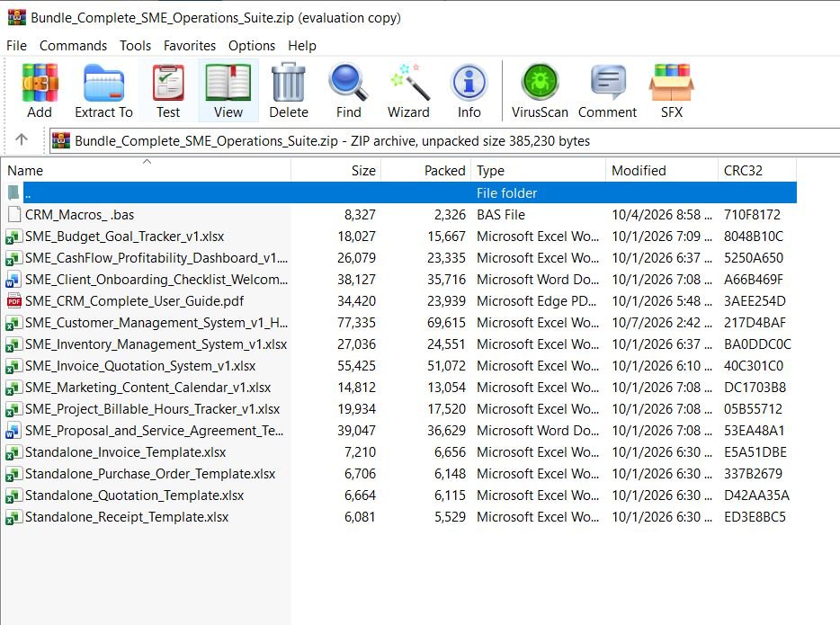Sort by the Name column header
840x625 pixels.
147,170
